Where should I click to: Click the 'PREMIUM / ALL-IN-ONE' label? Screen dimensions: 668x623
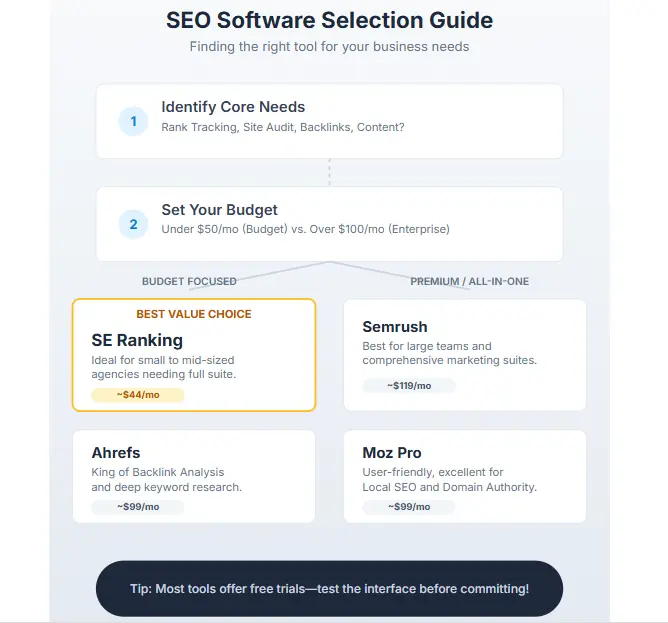[469, 281]
